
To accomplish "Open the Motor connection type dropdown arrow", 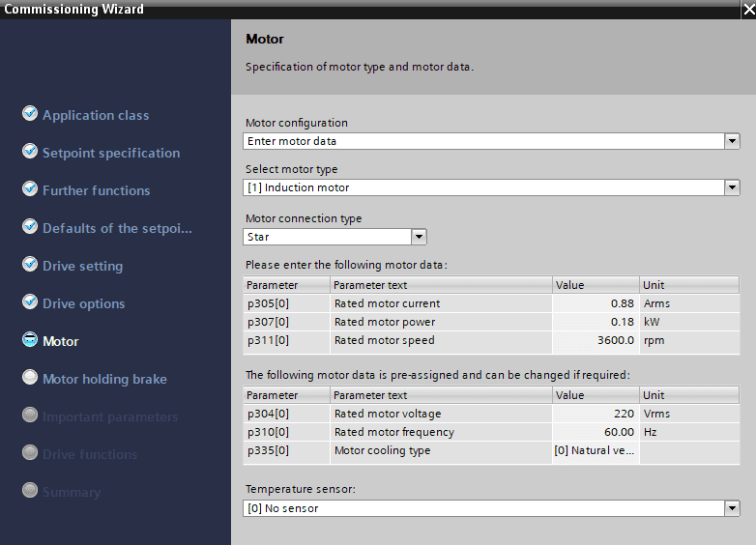I will (x=419, y=237).
